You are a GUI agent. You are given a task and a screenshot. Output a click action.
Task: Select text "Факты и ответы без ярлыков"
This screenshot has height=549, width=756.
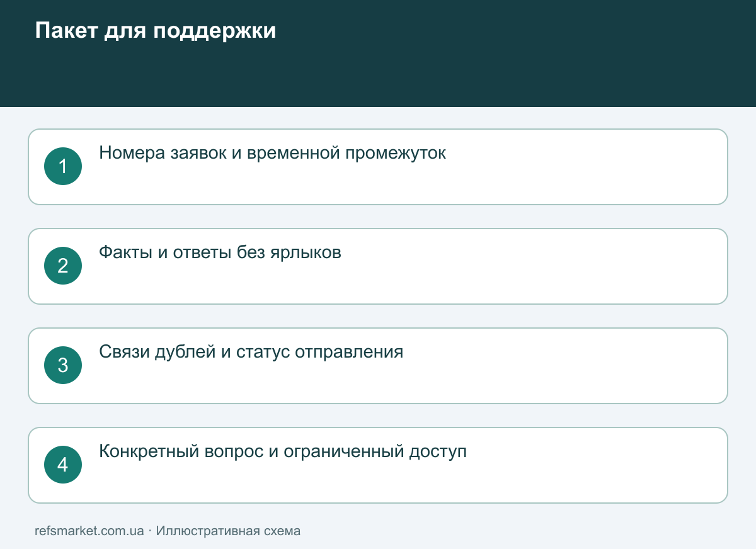220,252
